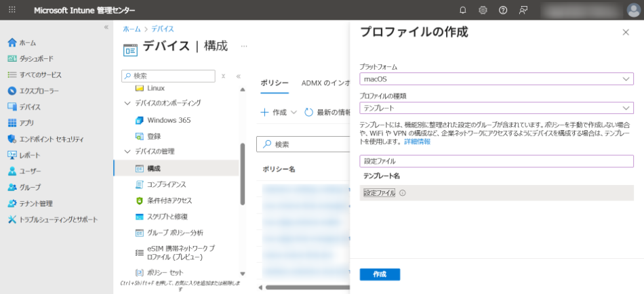The image size is (644, 294).
Task: Select コンプライアンス in the device menu
Action: [166, 184]
